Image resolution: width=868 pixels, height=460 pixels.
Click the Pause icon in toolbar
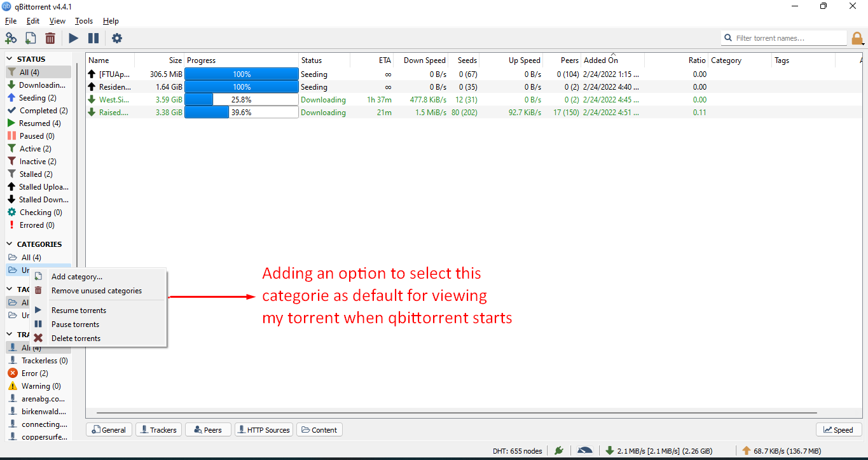pos(93,38)
